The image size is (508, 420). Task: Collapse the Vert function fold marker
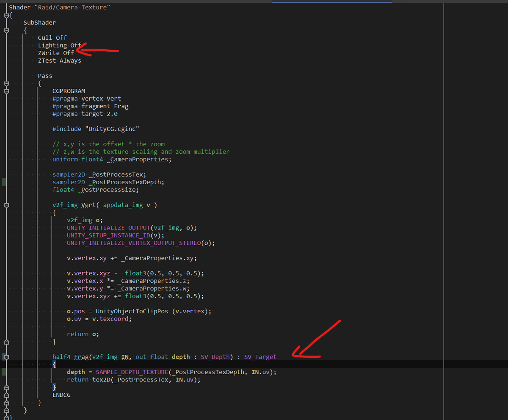click(6, 205)
